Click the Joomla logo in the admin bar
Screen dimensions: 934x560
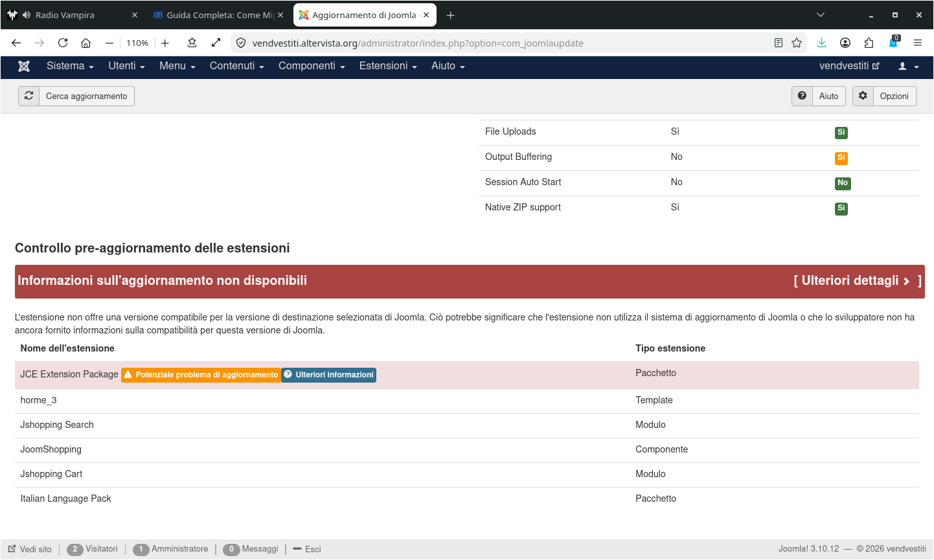[x=23, y=65]
